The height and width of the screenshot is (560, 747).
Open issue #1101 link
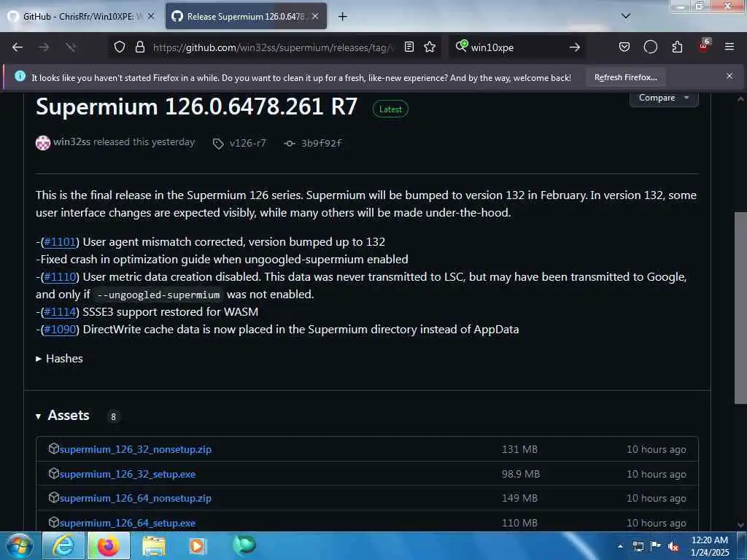pyautogui.click(x=60, y=242)
